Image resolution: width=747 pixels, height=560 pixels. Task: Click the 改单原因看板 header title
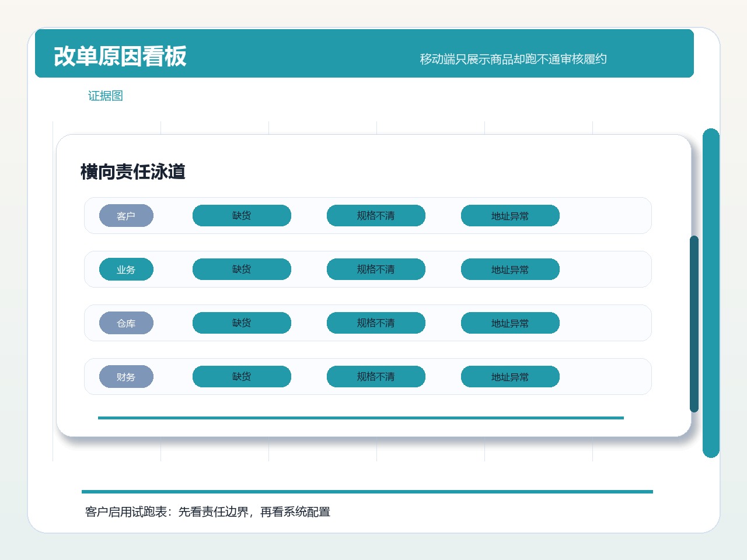coord(120,57)
